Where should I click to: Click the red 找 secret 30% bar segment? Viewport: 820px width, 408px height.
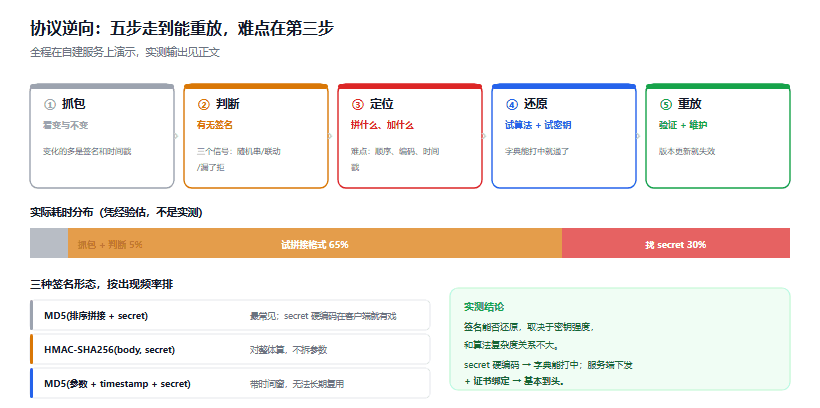point(676,243)
